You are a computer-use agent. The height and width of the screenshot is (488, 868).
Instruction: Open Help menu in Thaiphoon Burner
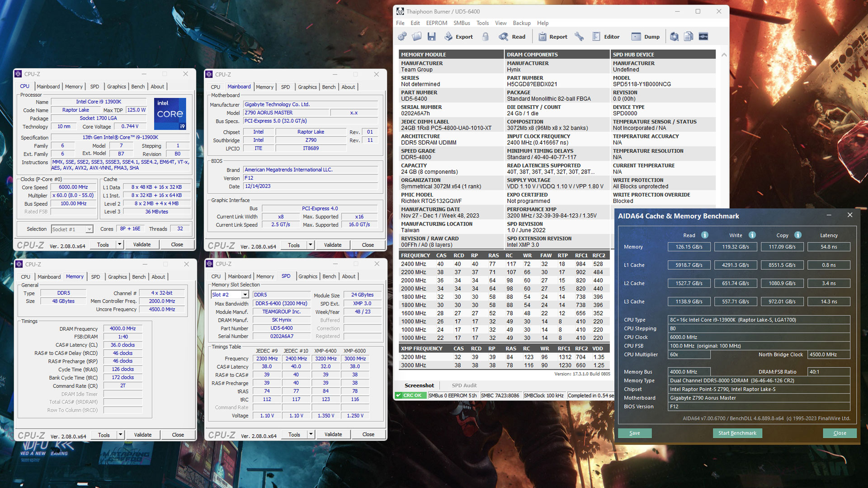(x=542, y=23)
